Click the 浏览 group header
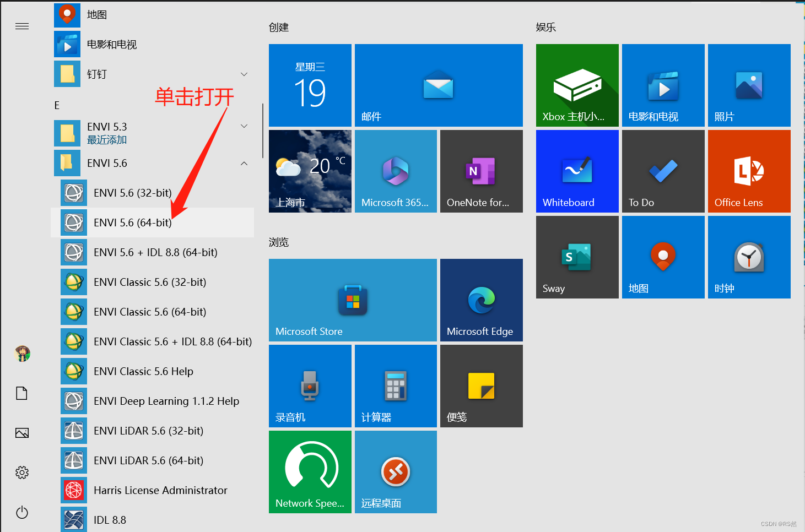This screenshot has width=805, height=532. tap(279, 242)
